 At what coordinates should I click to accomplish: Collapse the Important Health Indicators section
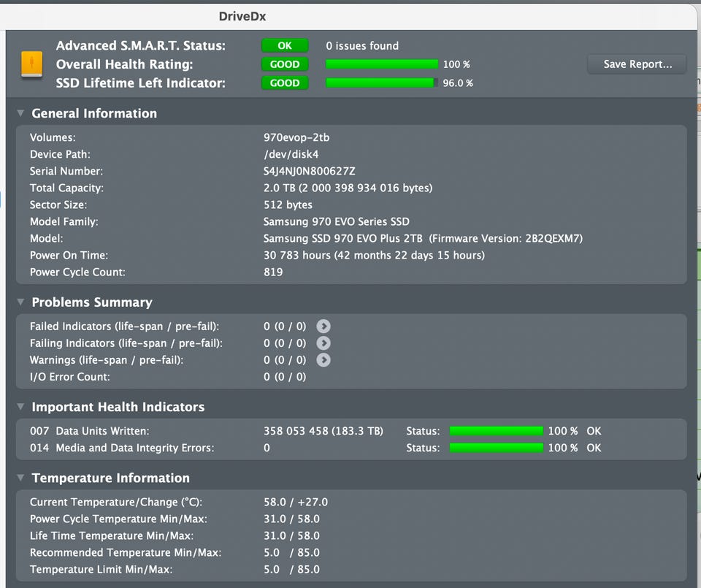pyautogui.click(x=20, y=406)
